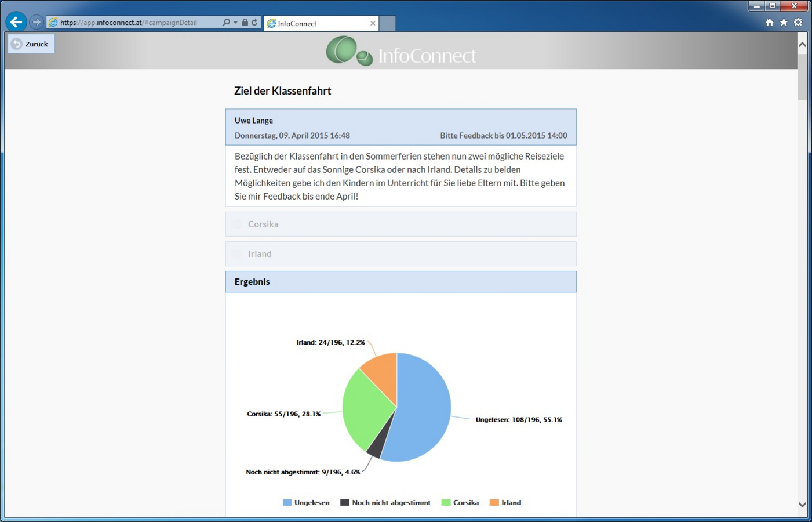Click title 'Ziel der Klassenfahrt'
The height and width of the screenshot is (522, 812).
[x=283, y=91]
